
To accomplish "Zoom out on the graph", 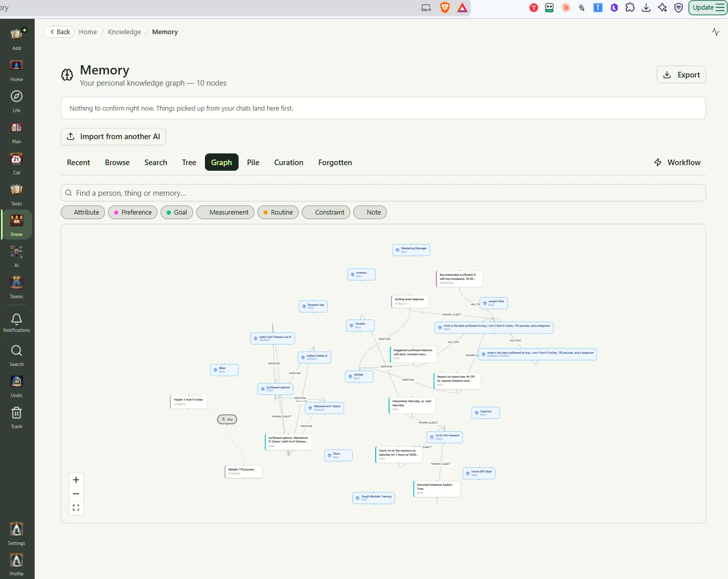I will [76, 494].
